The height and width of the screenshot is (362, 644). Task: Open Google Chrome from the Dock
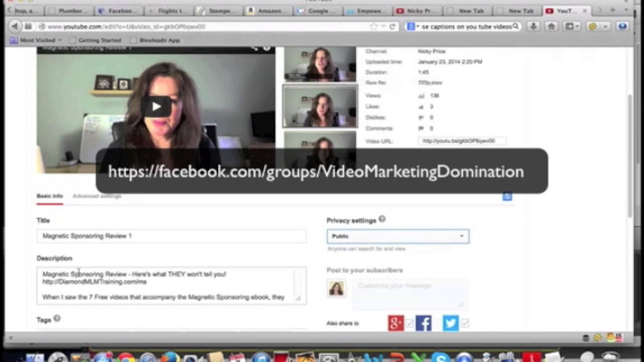126,358
